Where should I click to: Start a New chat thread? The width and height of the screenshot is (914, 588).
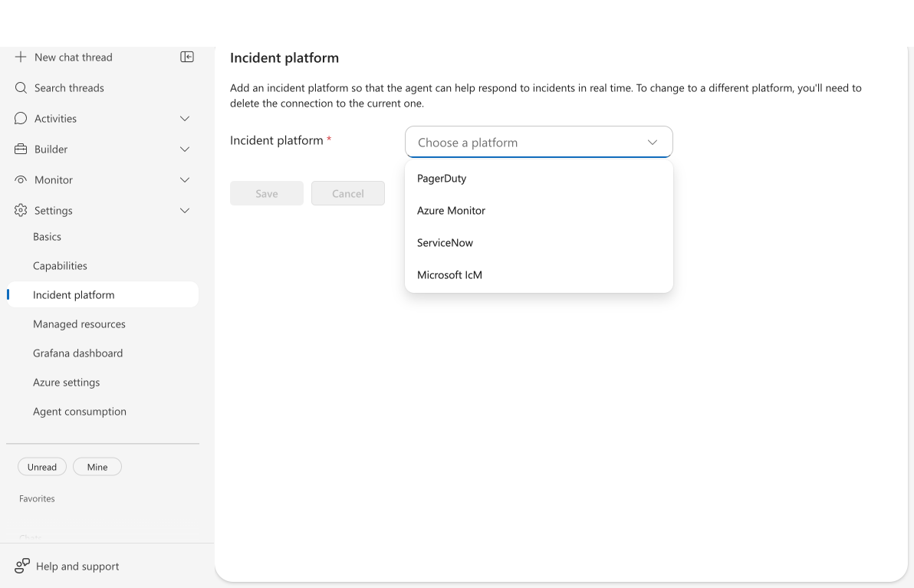[x=74, y=57]
